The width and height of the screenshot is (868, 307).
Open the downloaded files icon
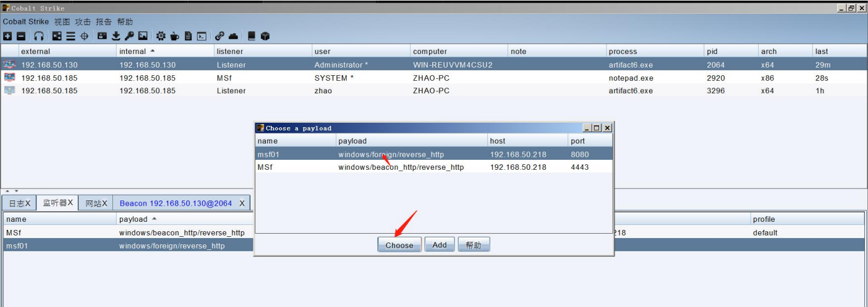[116, 36]
